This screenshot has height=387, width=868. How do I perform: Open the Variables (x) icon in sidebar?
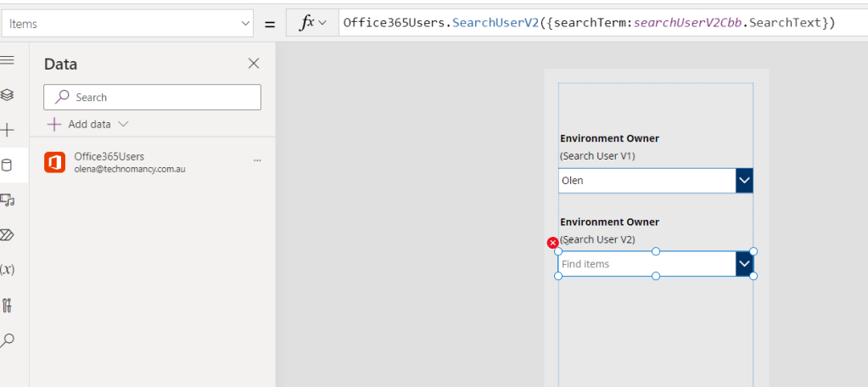[x=8, y=270]
